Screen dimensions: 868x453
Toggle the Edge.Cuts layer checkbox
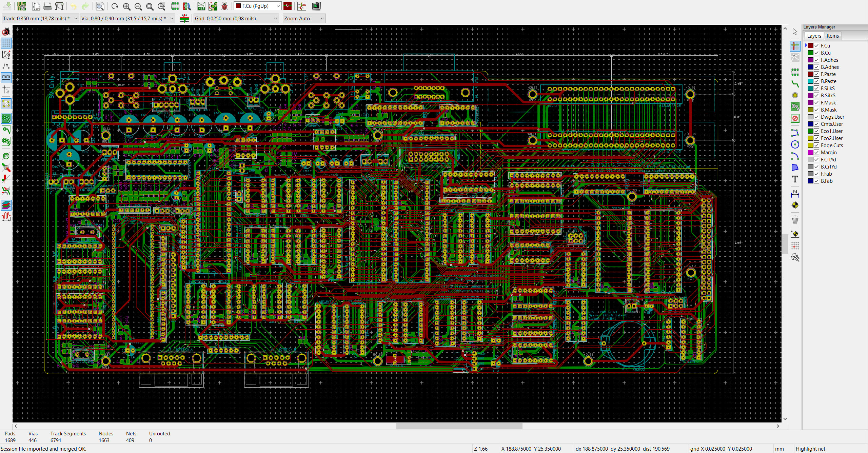tap(816, 145)
